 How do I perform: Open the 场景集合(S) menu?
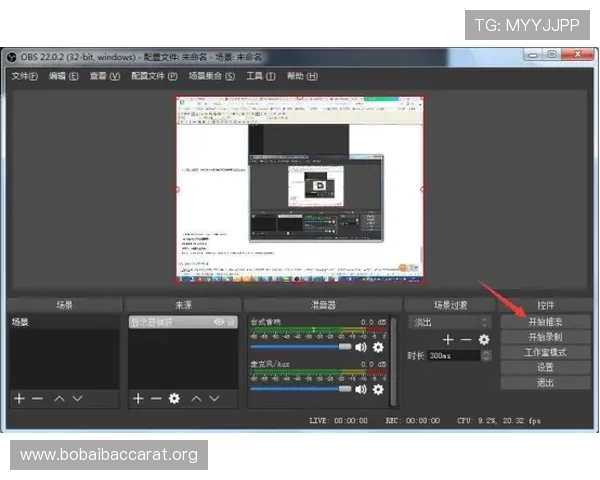click(211, 76)
